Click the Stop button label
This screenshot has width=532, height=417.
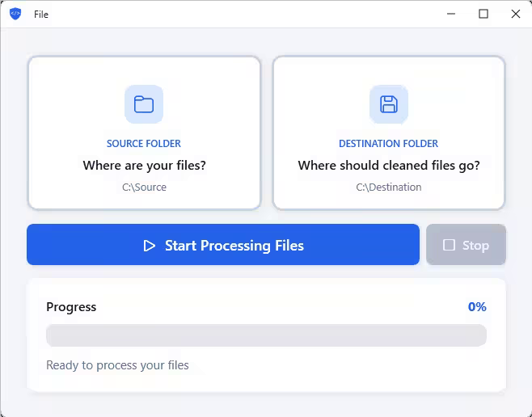(x=475, y=246)
